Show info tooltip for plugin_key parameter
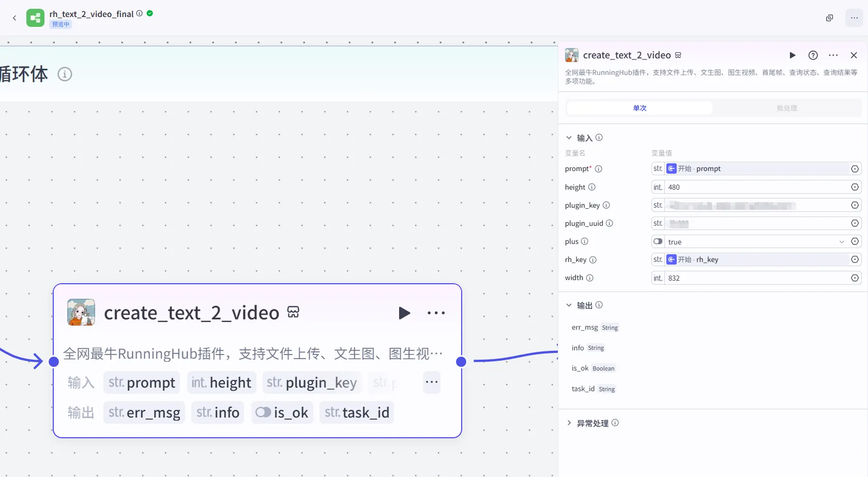Viewport: 868px width, 477px height. pos(606,205)
